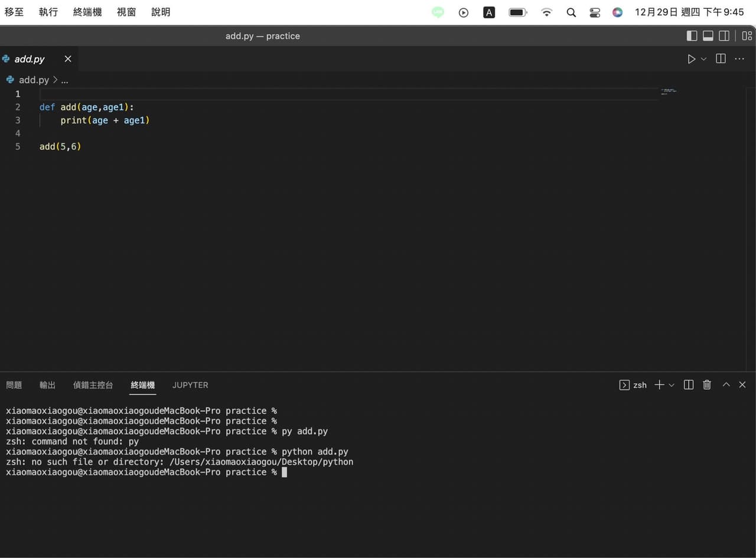Split the terminal panel
The image size is (756, 558).
pyautogui.click(x=688, y=384)
